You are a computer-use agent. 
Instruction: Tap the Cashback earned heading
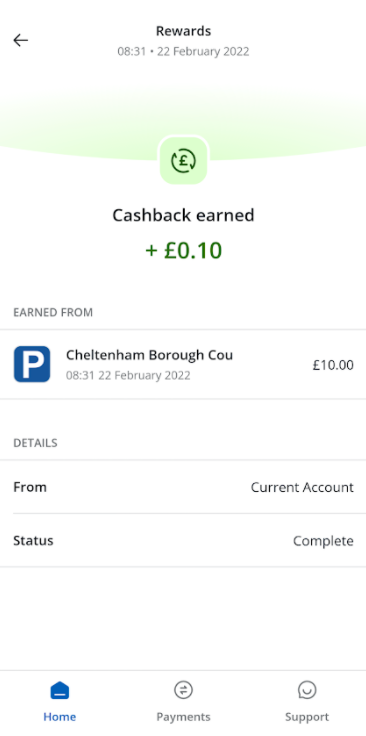click(x=183, y=215)
